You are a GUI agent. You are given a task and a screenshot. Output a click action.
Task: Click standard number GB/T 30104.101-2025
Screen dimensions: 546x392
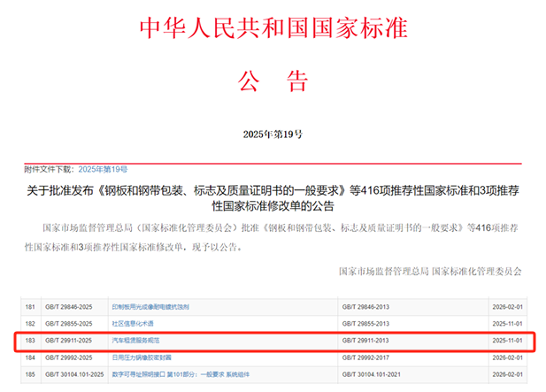74,374
